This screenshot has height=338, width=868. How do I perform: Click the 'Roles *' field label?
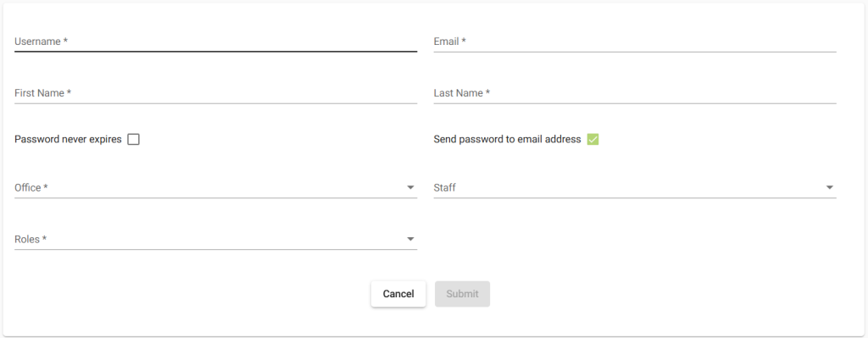[x=31, y=239]
